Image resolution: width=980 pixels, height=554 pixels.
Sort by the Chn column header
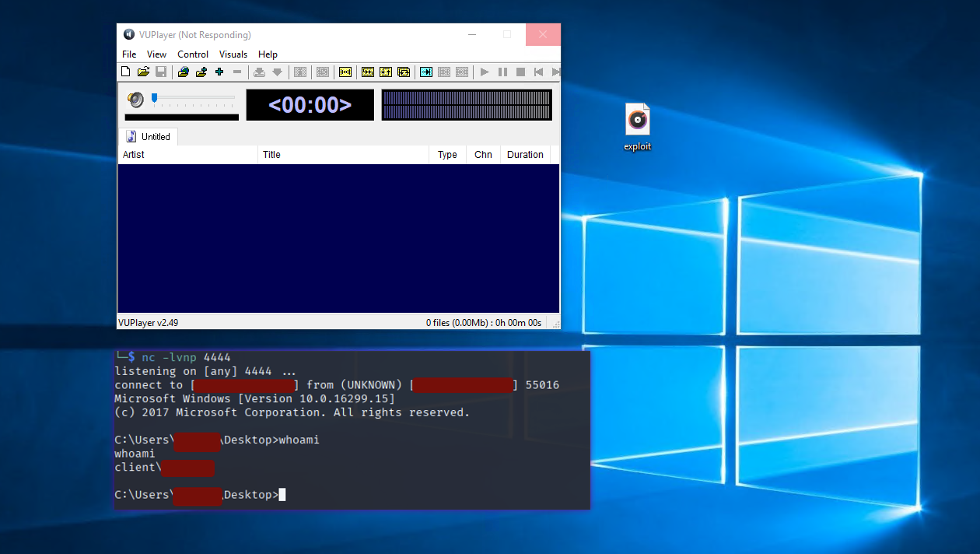(483, 155)
